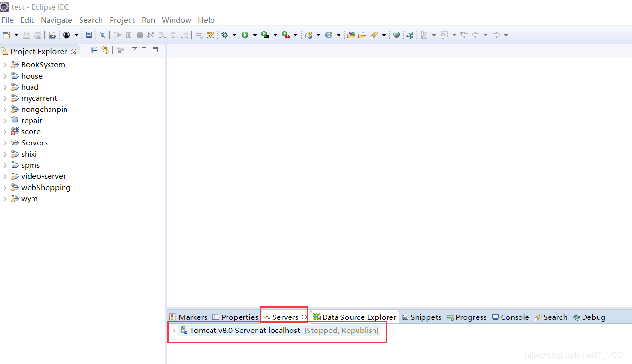Open dropdown next to user profile icon

[x=76, y=35]
